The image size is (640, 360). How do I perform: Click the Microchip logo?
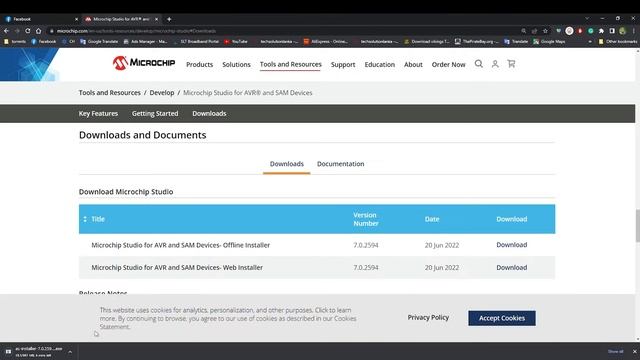[x=144, y=63]
